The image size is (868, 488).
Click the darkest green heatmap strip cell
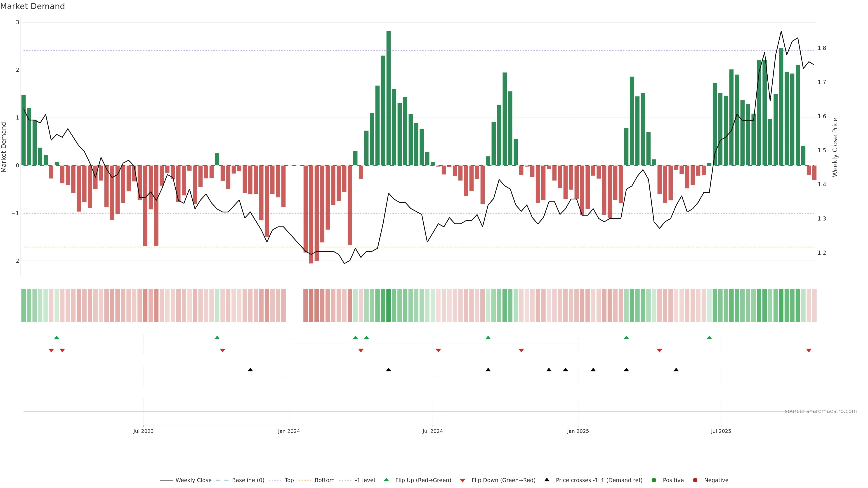(x=389, y=305)
